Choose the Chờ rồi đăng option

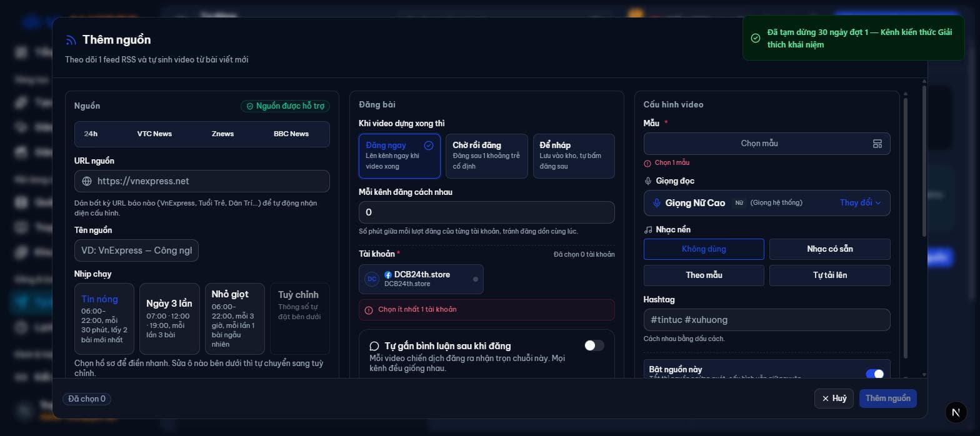click(x=487, y=156)
